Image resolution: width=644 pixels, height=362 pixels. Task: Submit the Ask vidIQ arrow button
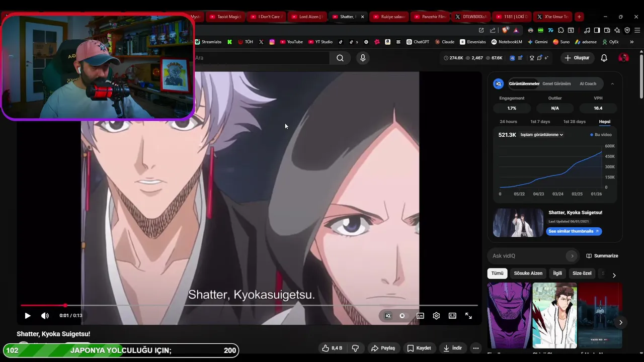tap(572, 256)
